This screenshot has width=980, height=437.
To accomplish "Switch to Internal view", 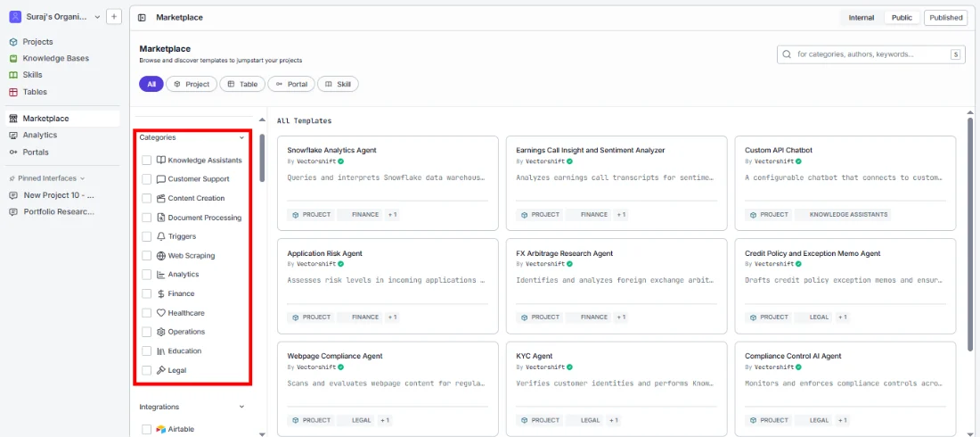I will [x=862, y=18].
